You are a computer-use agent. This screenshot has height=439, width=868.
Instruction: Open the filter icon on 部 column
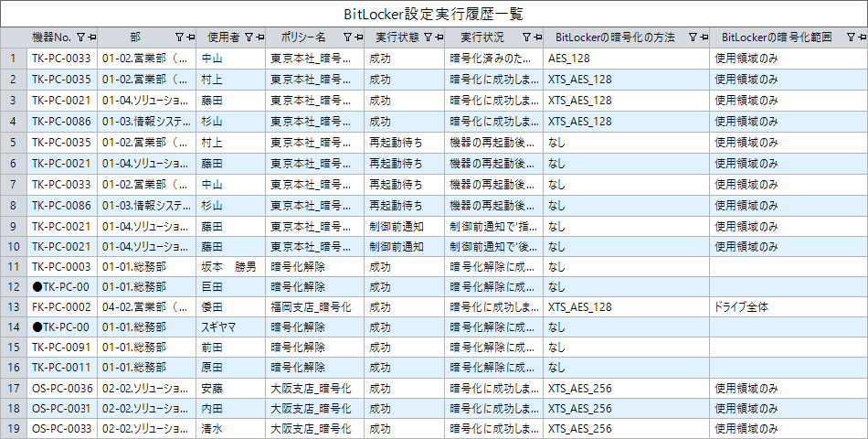pyautogui.click(x=179, y=37)
